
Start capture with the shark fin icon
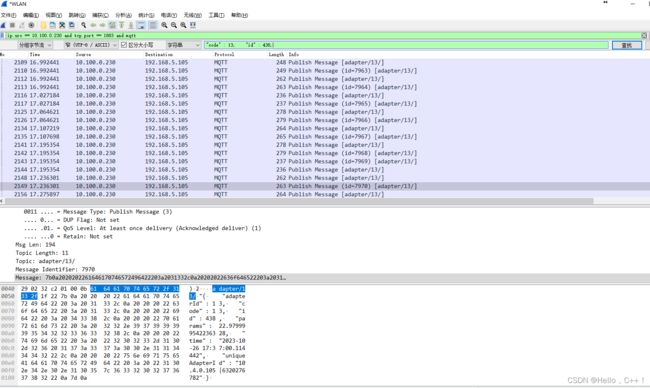pos(3,25)
